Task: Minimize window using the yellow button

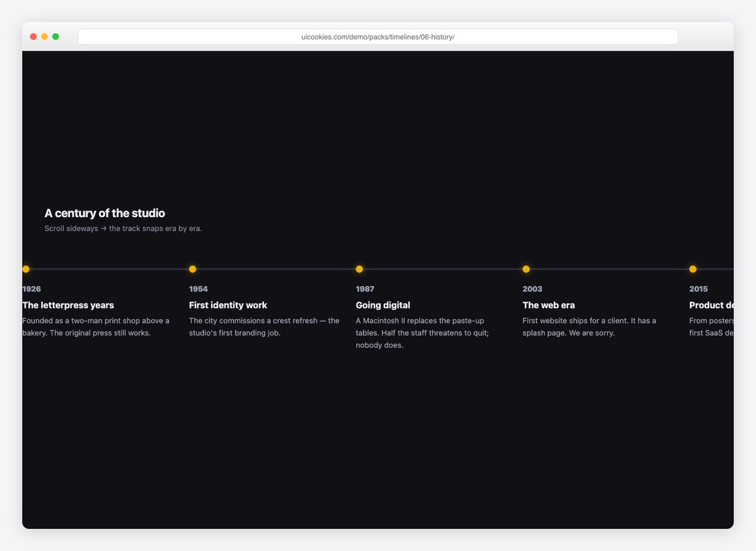Action: [x=45, y=37]
